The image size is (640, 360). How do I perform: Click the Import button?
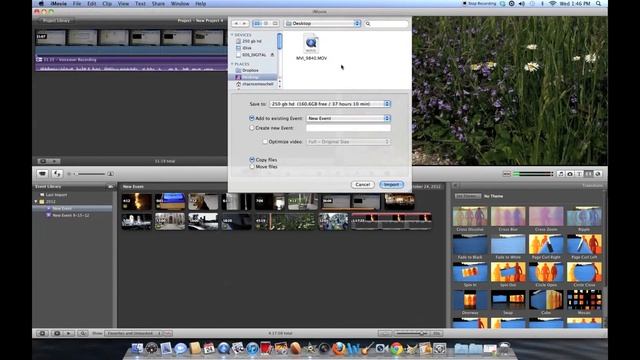(391, 184)
